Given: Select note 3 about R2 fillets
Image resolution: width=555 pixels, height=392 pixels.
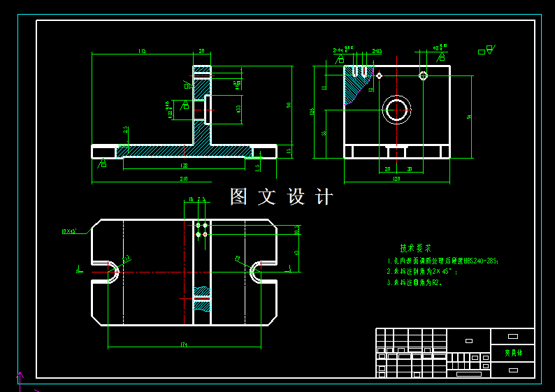Looking at the screenshot, I should [415, 282].
